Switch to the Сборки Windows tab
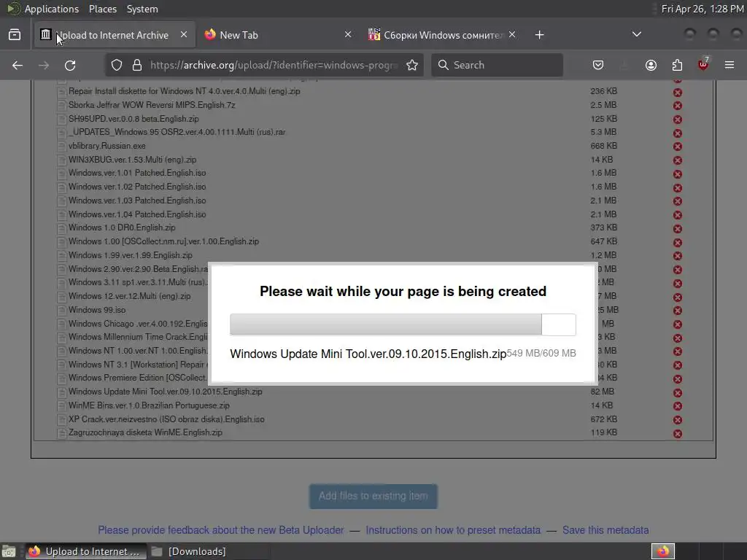 [x=441, y=35]
